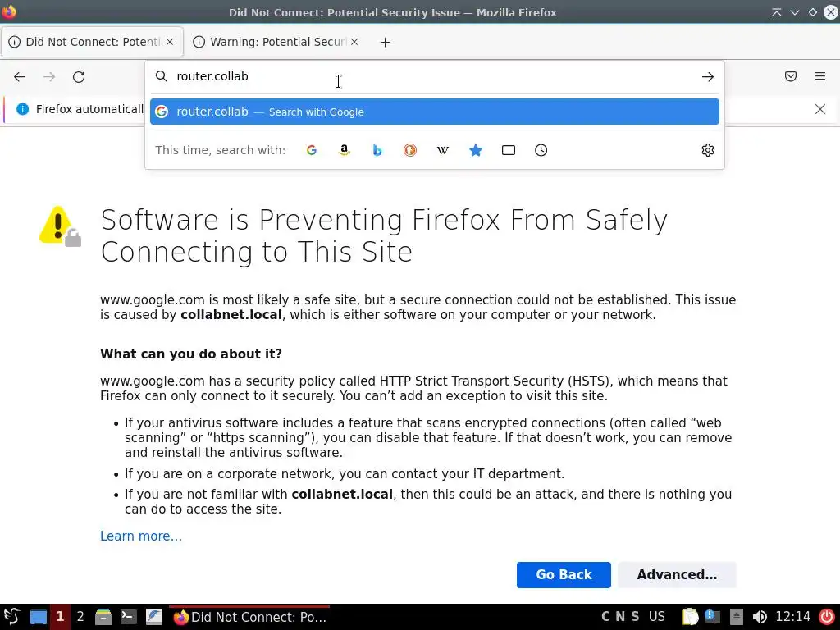Reload the current page
840x630 pixels.
[79, 77]
